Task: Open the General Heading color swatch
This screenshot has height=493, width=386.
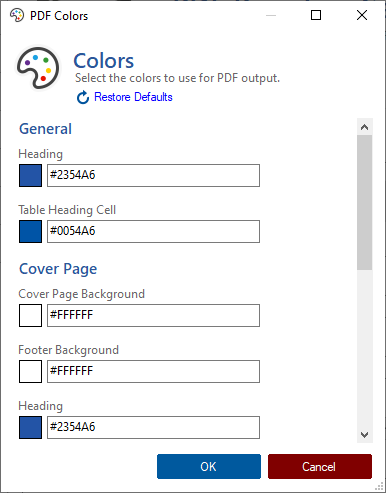Action: point(30,175)
